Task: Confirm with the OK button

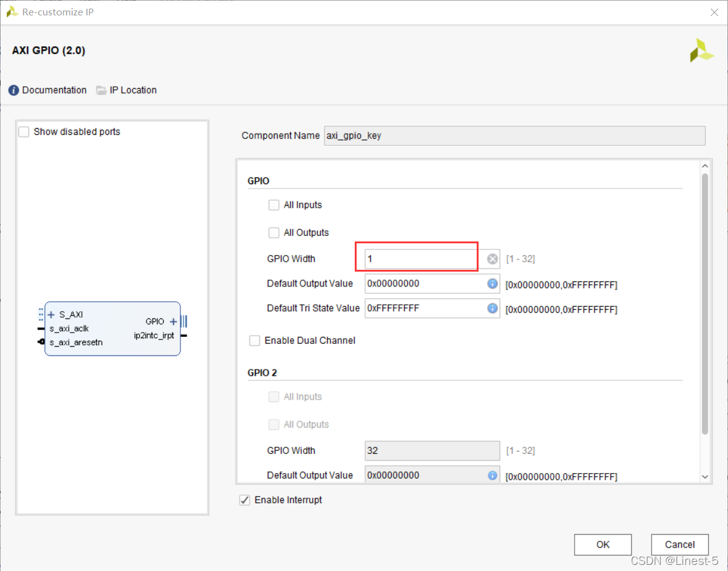Action: coord(602,545)
